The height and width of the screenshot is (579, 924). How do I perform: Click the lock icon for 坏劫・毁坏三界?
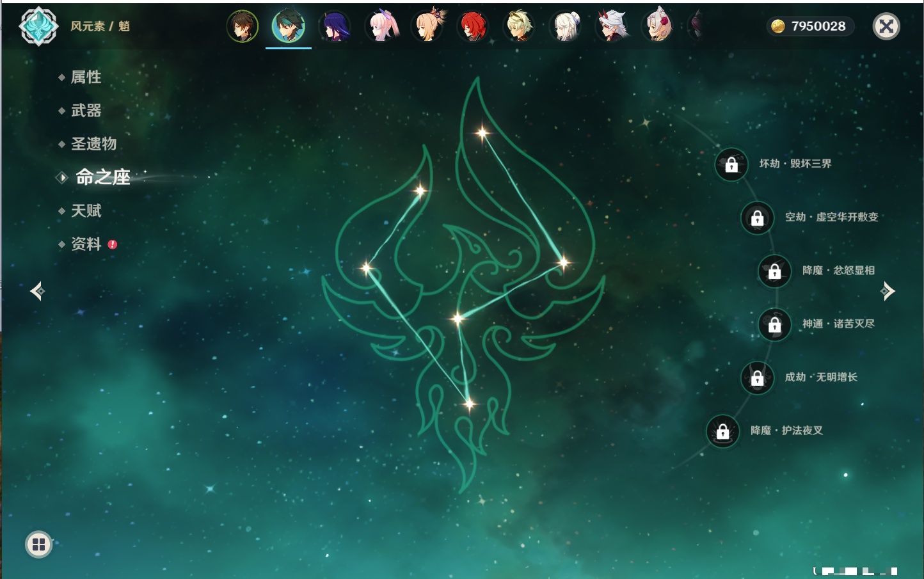(731, 164)
